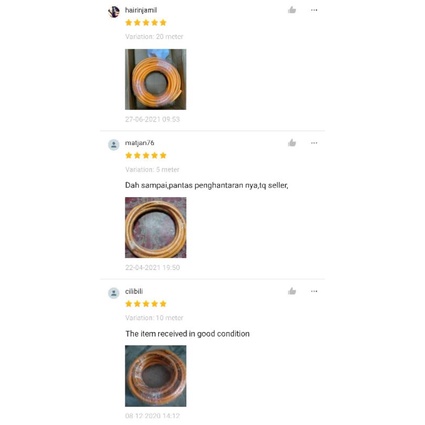Screen dimensions: 425x425
Task: Select cilibili's five-star rating
Action: [146, 304]
